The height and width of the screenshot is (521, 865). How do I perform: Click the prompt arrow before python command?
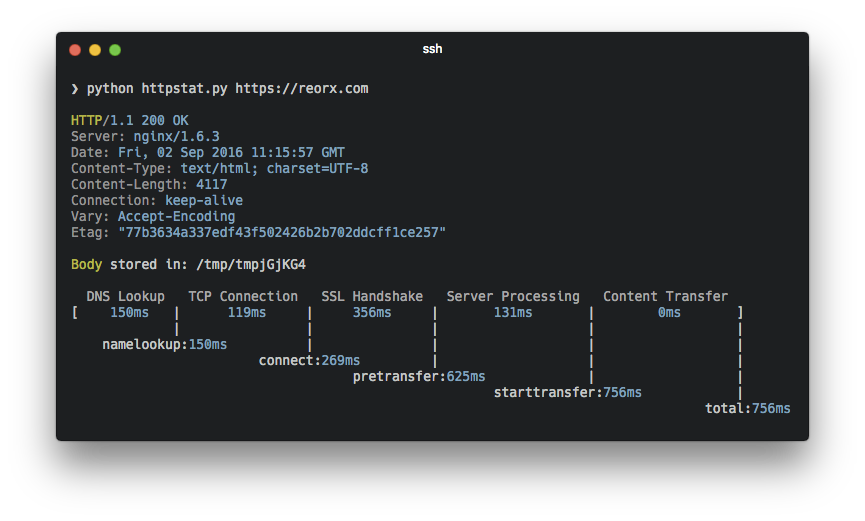click(74, 89)
